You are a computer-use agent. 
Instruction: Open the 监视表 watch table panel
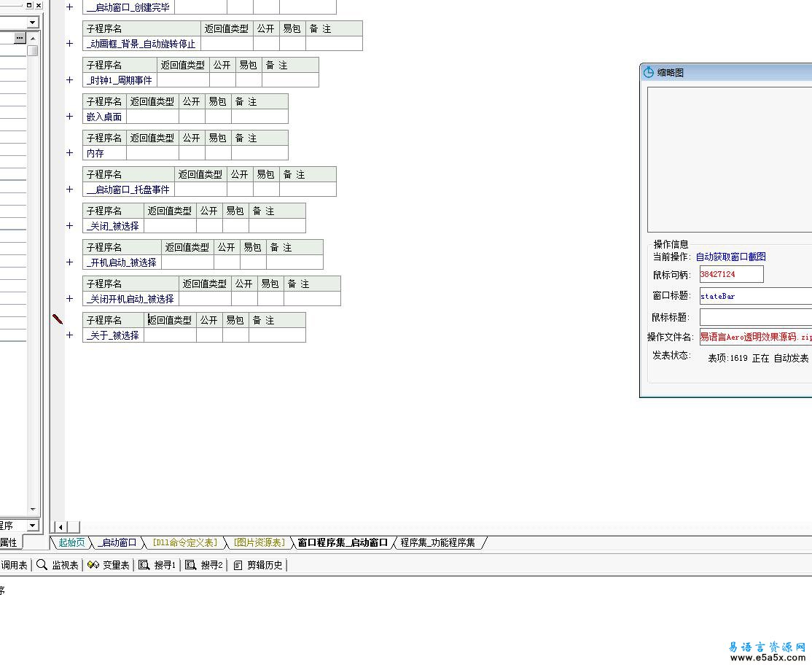[x=58, y=565]
